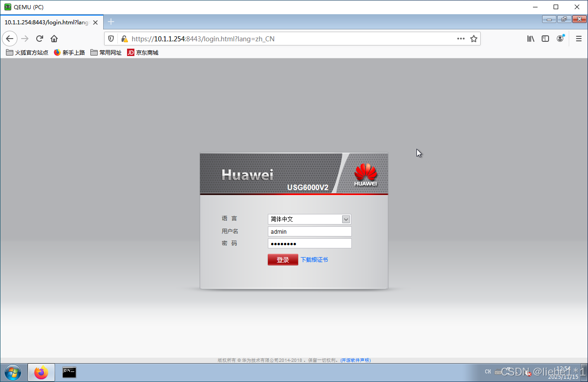Open the Firefox account icon

560,39
